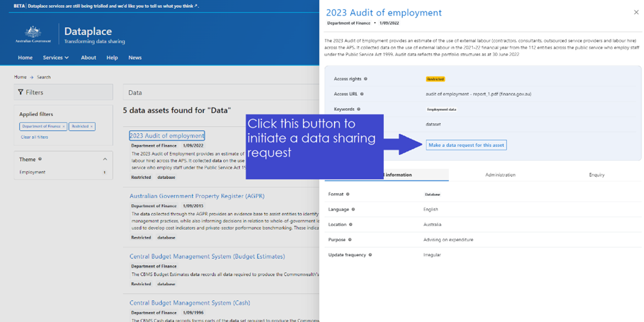Click the info icon next to Location
This screenshot has width=644, height=322.
pos(350,224)
